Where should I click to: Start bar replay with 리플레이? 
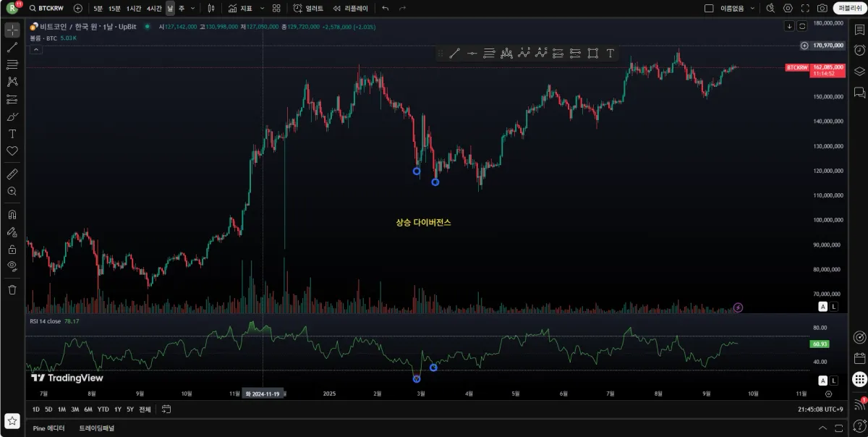(x=350, y=8)
